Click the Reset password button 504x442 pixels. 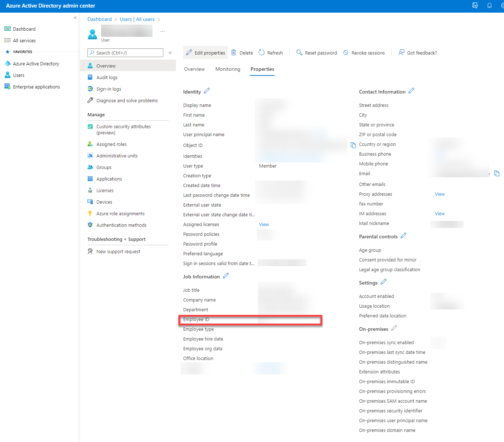click(316, 53)
